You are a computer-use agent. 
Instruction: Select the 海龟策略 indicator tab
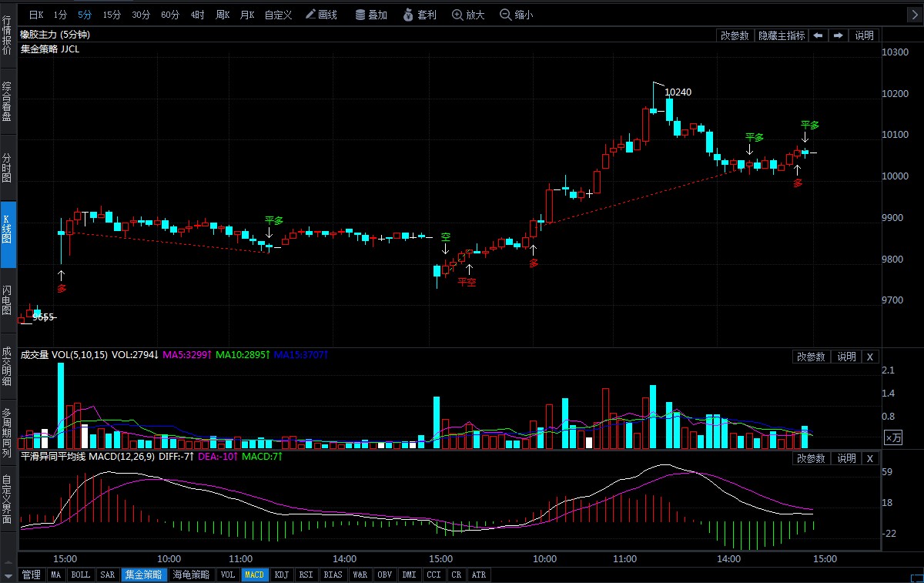click(190, 575)
